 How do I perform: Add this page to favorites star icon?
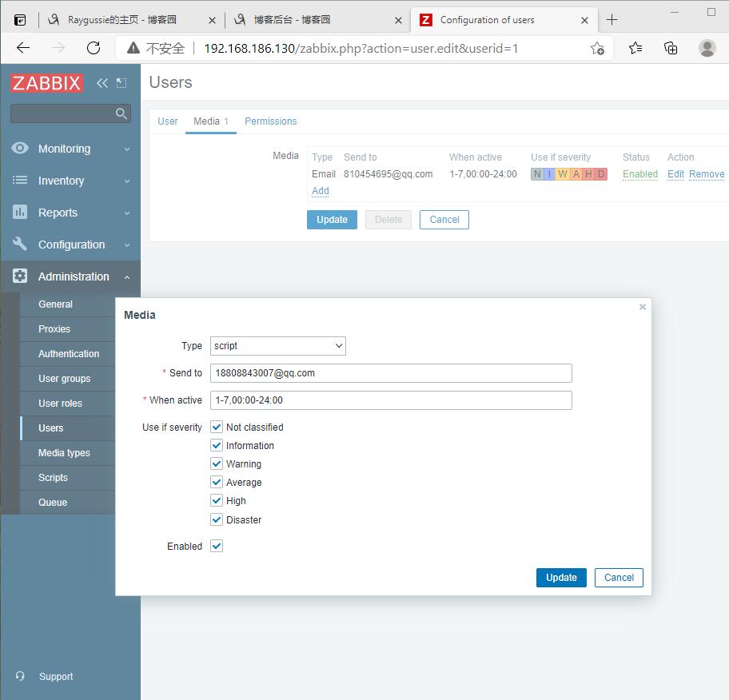(597, 48)
